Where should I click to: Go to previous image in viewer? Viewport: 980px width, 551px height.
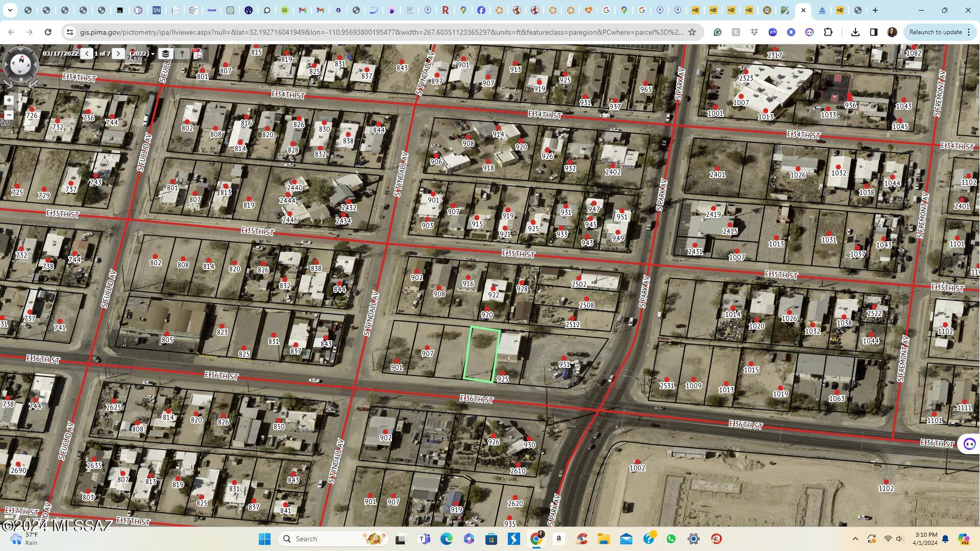pyautogui.click(x=87, y=53)
